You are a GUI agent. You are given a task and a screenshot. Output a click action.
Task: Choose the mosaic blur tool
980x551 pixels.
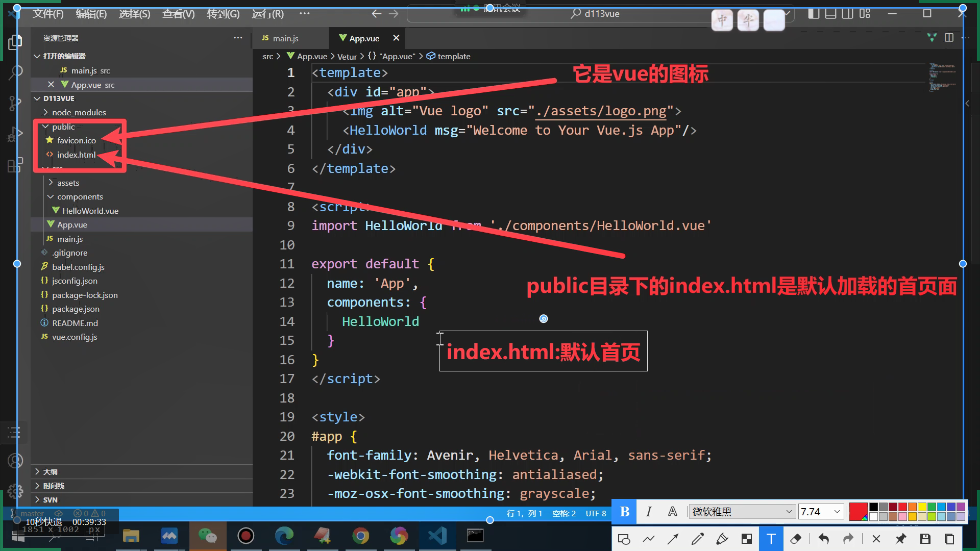[747, 539]
